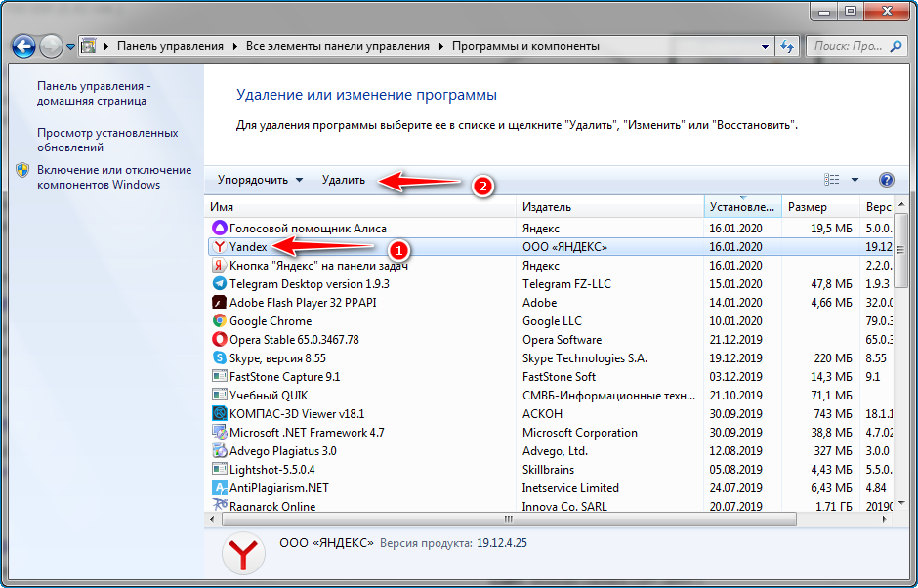Screen dimensions: 918x588
Task: Select the Skype icon in program list
Action: [220, 358]
